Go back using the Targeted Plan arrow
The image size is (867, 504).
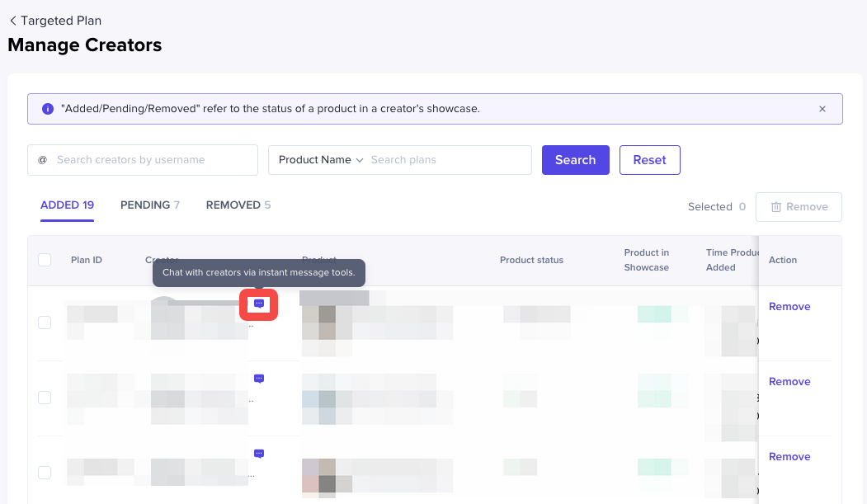click(x=12, y=21)
